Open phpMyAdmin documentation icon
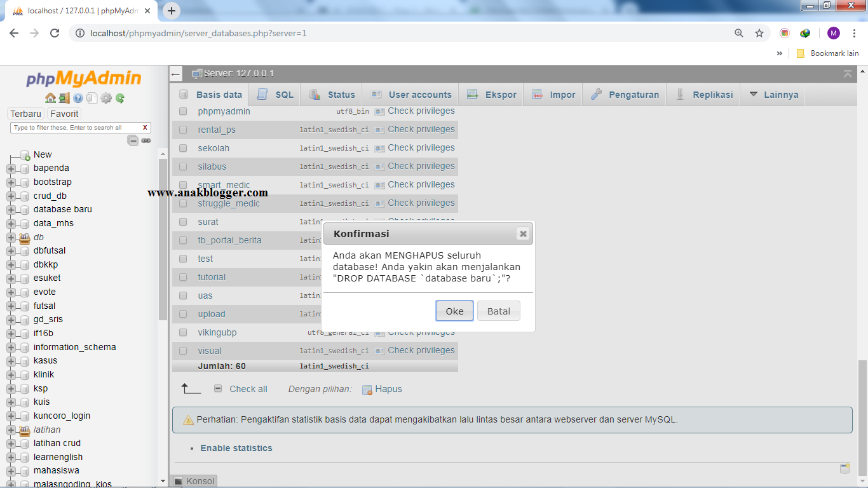Viewport: 868px width, 488px height. click(78, 97)
